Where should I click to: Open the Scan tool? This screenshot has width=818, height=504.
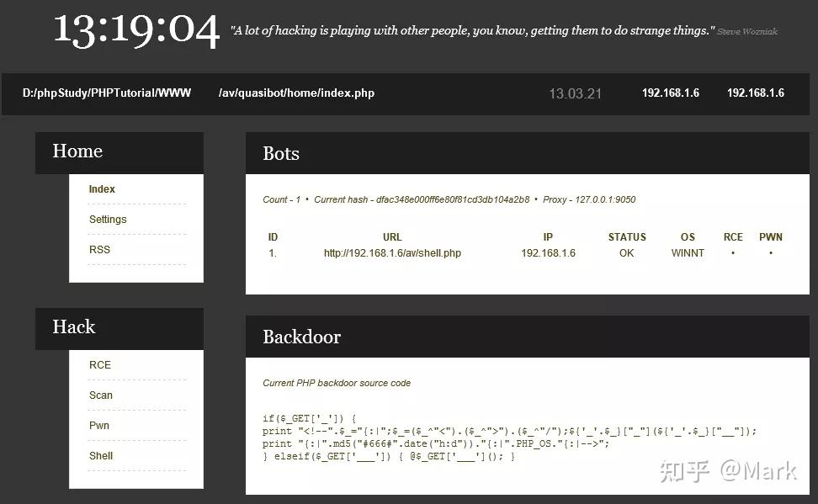tap(100, 395)
